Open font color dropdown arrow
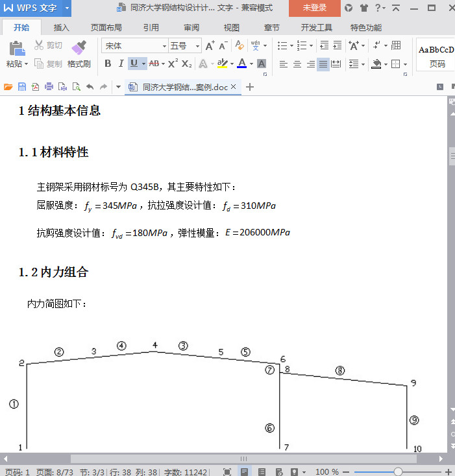 pos(251,64)
